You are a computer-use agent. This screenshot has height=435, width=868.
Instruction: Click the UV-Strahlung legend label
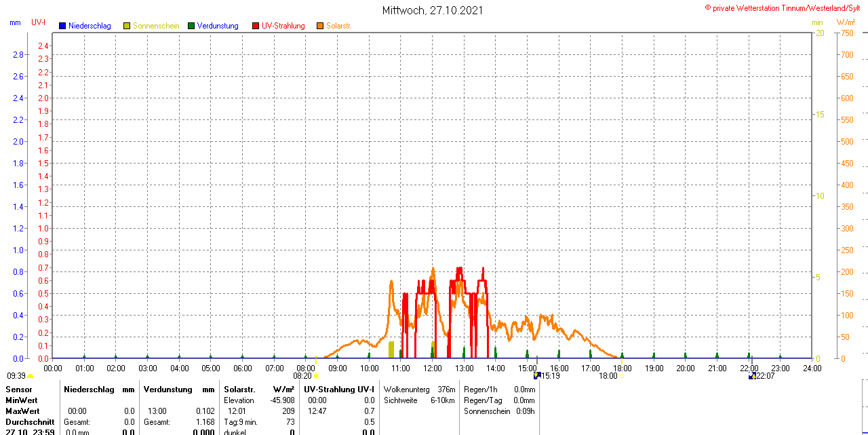tap(283, 26)
